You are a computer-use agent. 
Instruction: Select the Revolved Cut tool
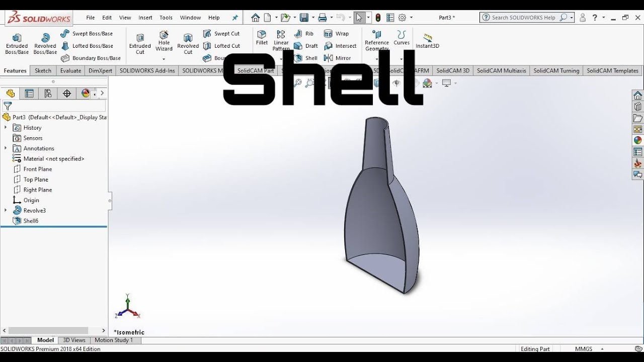[188, 44]
